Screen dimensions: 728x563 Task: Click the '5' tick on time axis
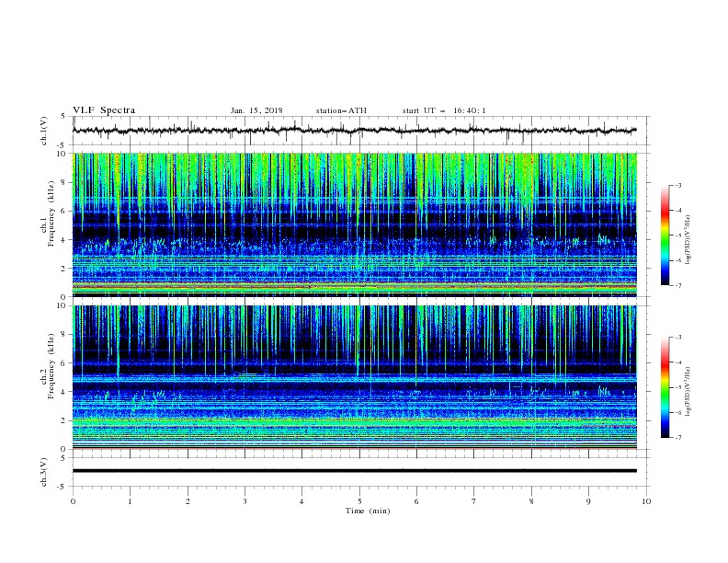359,501
